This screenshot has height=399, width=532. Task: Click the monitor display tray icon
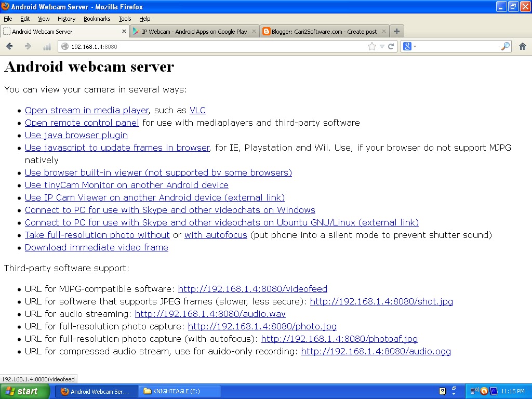click(x=494, y=391)
